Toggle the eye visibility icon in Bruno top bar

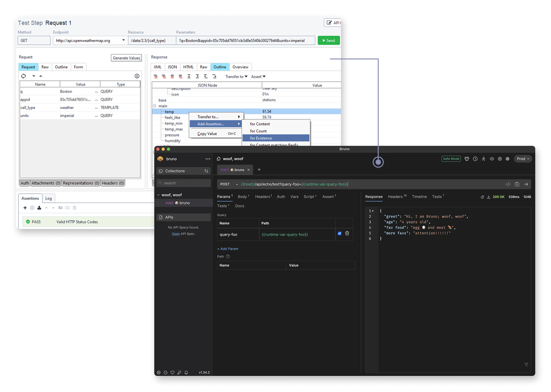pyautogui.click(x=492, y=159)
